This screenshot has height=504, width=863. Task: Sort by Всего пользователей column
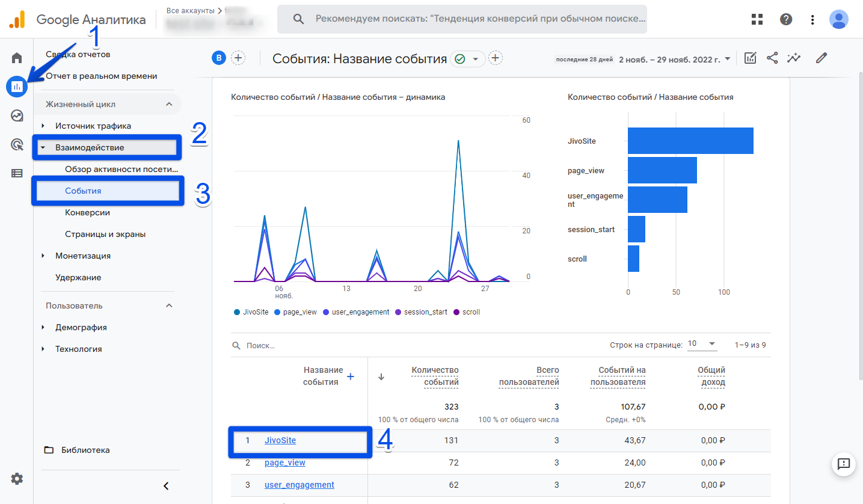529,376
